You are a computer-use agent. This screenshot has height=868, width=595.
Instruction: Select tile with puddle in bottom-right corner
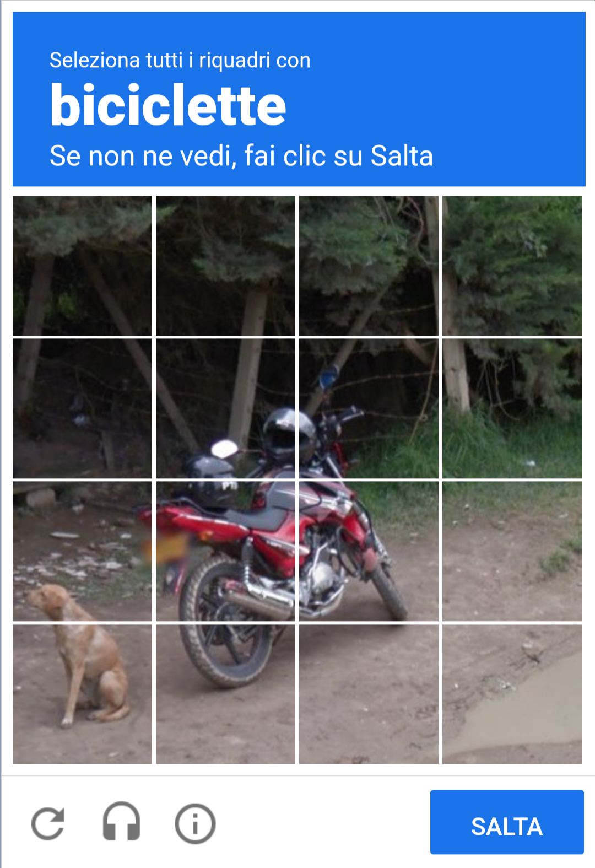tap(512, 694)
